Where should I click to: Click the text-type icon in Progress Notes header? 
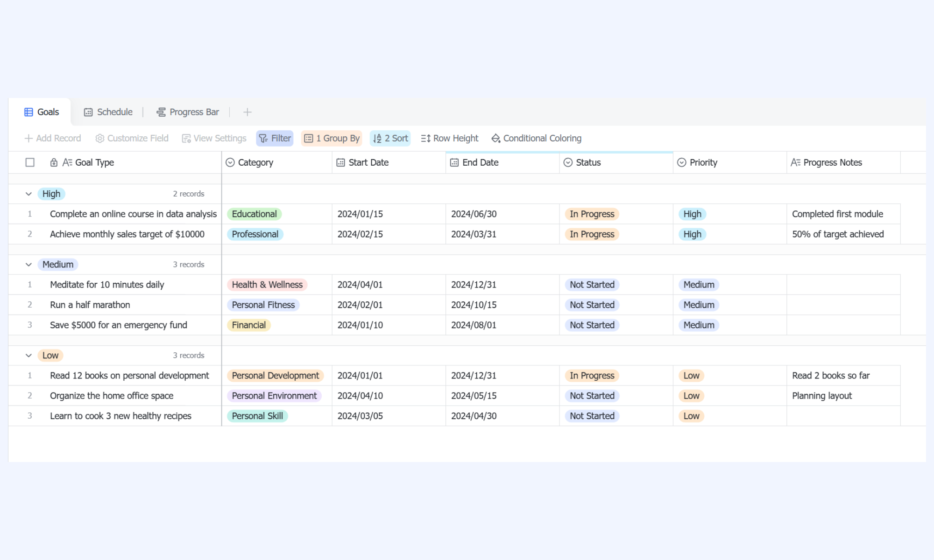[x=796, y=162]
